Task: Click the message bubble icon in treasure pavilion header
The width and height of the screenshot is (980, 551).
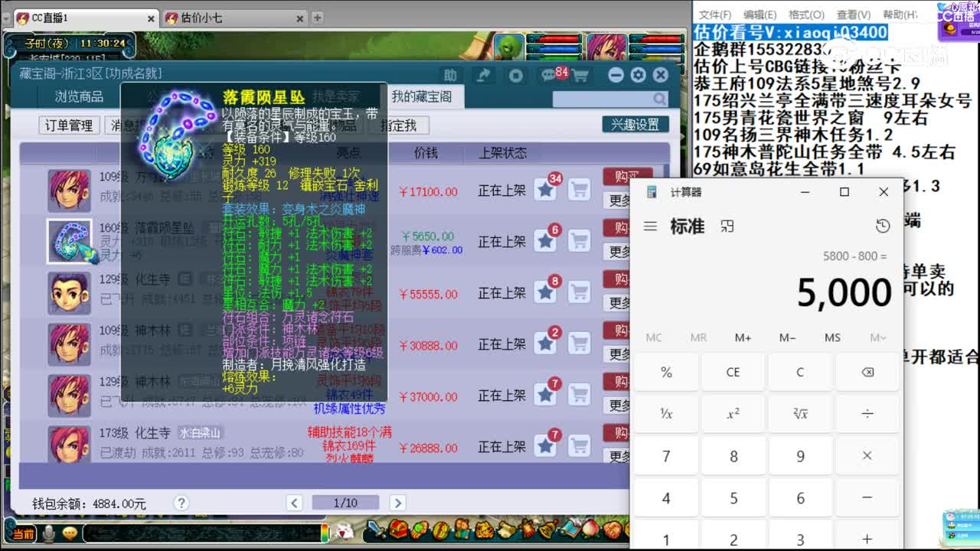Action: [x=548, y=75]
